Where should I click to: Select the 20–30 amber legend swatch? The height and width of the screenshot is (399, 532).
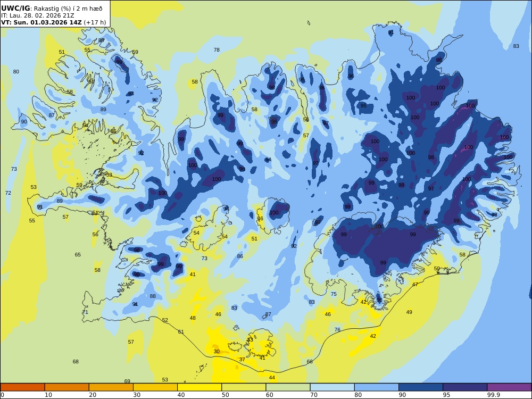click(111, 387)
